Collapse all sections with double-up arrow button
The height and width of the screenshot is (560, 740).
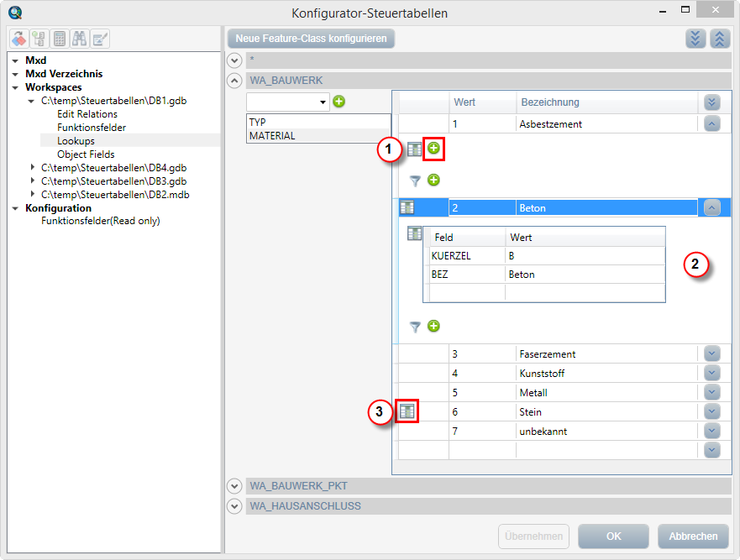(720, 39)
